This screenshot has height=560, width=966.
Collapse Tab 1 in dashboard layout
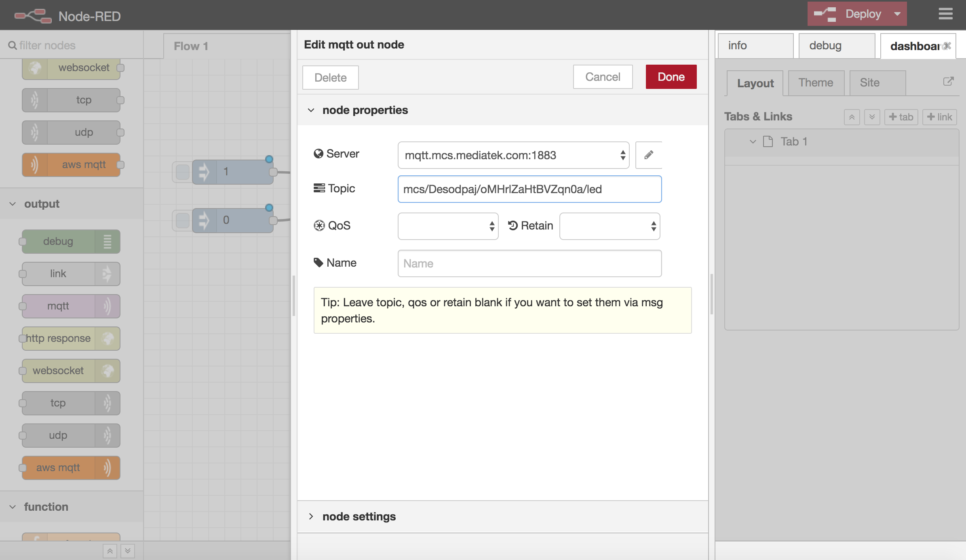click(x=753, y=141)
